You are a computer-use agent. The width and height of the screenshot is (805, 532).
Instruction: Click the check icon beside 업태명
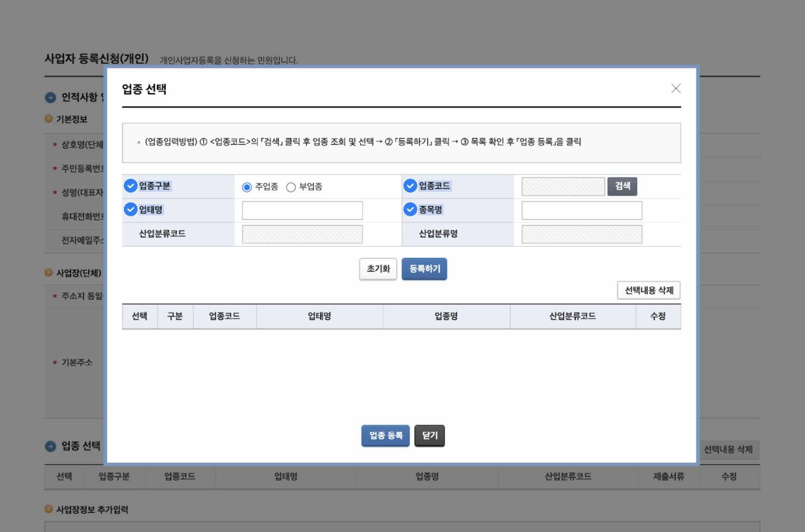point(130,210)
